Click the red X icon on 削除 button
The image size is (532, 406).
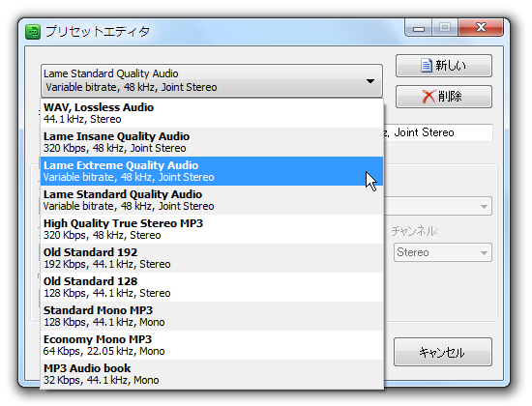429,97
